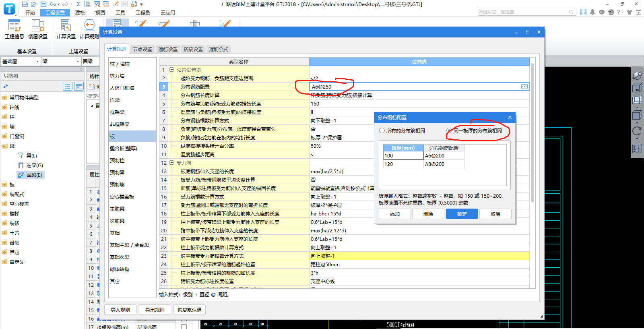
Task: Open the 视图 menu tab
Action: pyautogui.click(x=100, y=12)
